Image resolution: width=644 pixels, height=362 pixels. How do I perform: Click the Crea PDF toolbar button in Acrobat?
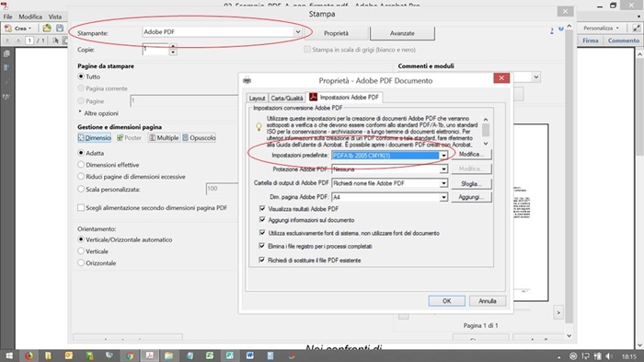tap(17, 29)
